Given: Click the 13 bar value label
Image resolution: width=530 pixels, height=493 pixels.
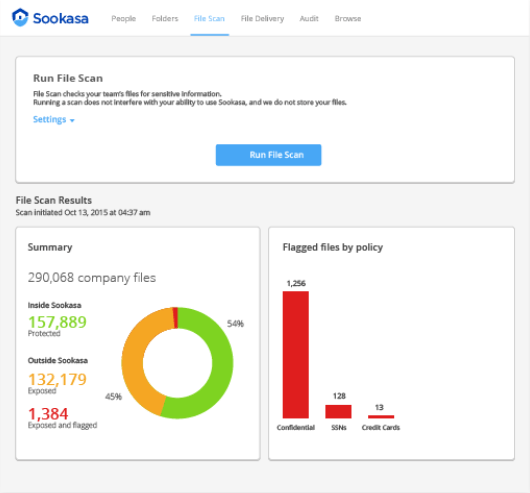Looking at the screenshot, I should 379,408.
